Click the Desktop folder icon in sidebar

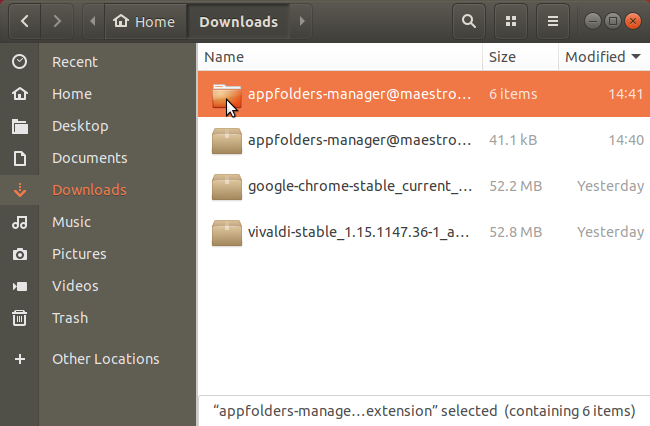(x=19, y=126)
